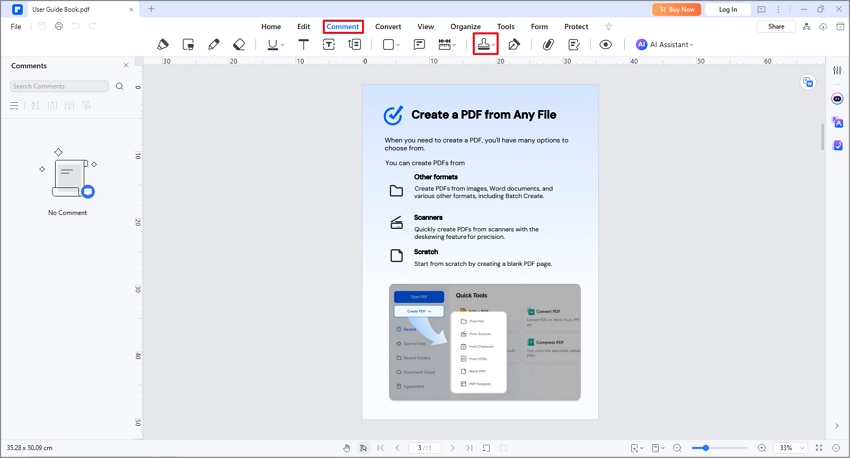The height and width of the screenshot is (458, 850).
Task: Open the Organize tab
Action: click(x=466, y=27)
